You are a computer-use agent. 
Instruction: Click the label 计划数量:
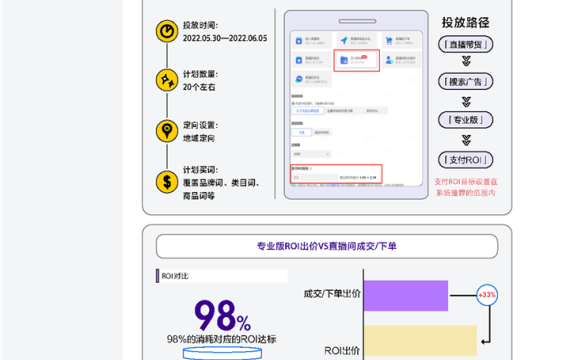tap(200, 74)
